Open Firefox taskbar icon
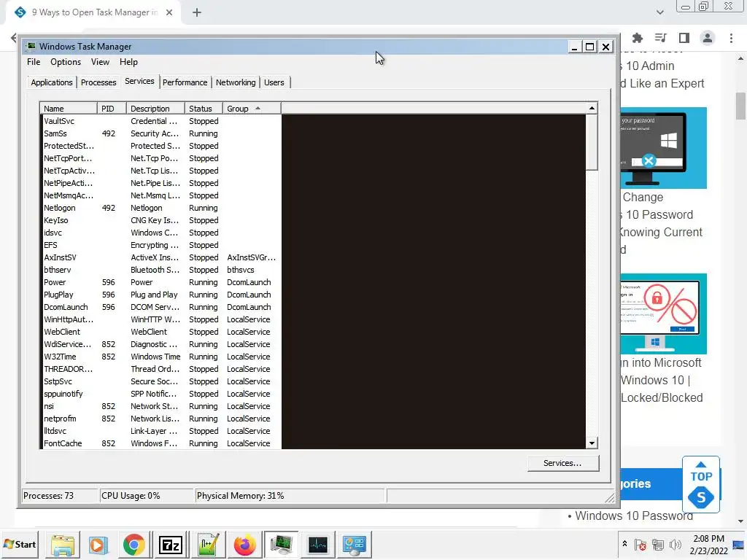Image resolution: width=747 pixels, height=560 pixels. pyautogui.click(x=244, y=545)
